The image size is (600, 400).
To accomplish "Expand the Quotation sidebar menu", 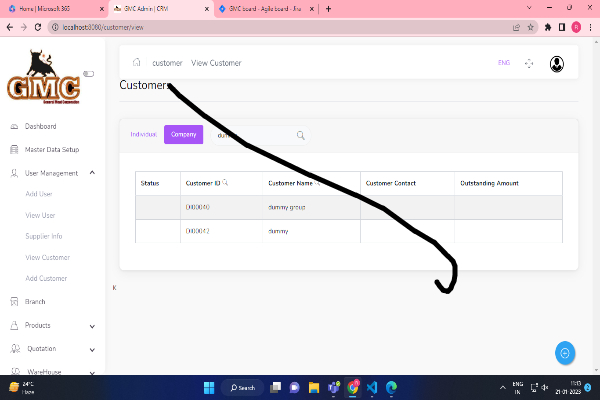I will click(x=92, y=349).
